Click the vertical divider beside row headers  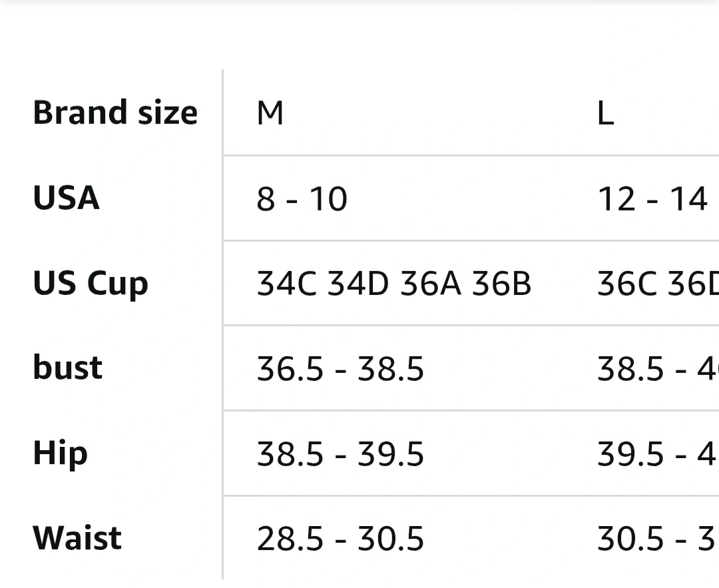[x=223, y=324]
